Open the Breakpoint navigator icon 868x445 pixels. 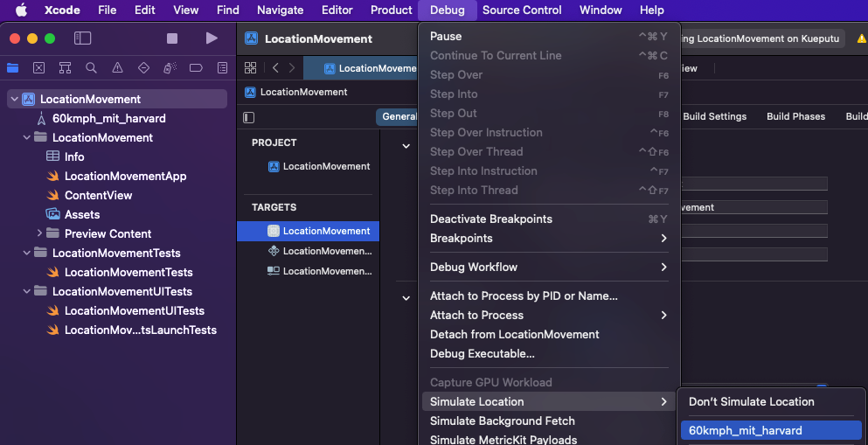pos(196,68)
